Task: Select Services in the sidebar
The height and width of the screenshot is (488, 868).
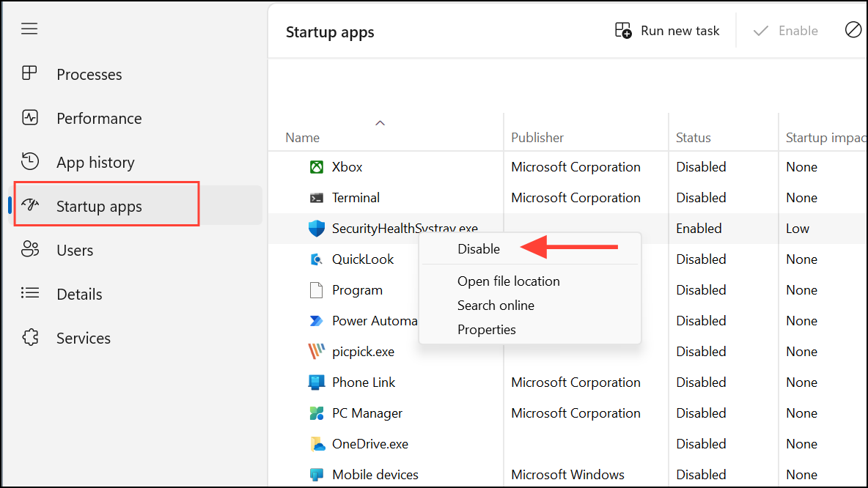Action: [83, 338]
